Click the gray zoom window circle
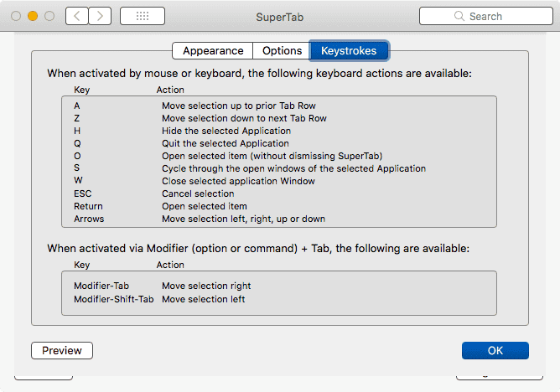 point(49,16)
